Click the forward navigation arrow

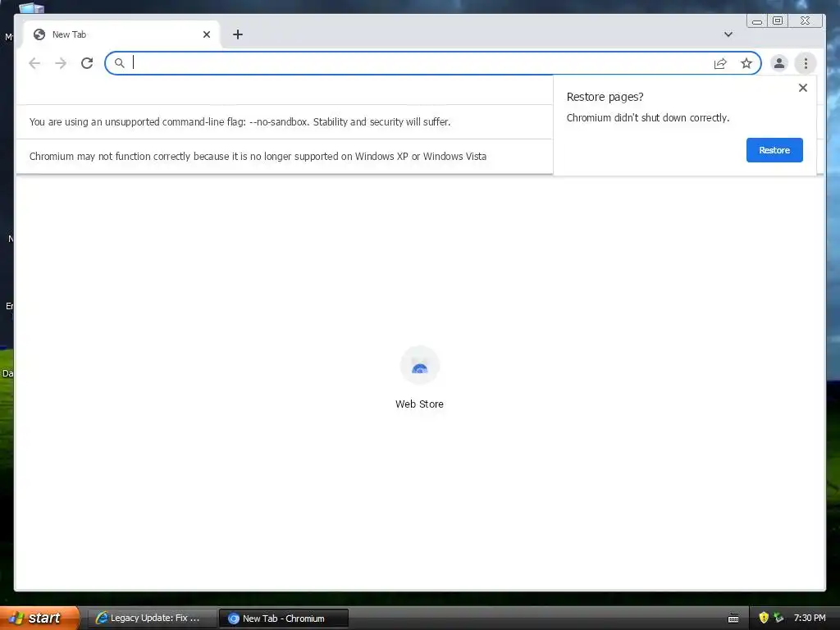[x=61, y=63]
